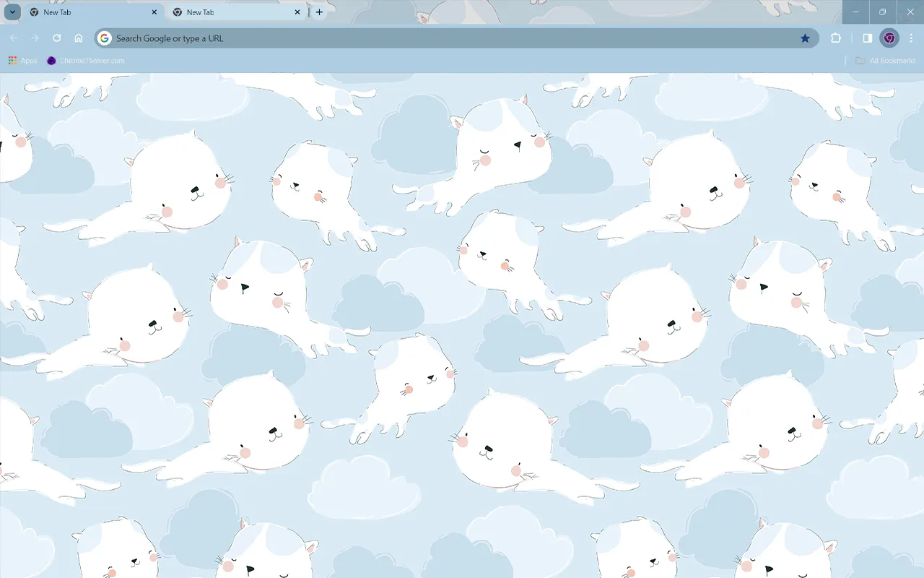Minimize the Chrome window
Viewport: 924px width, 578px height.
856,12
